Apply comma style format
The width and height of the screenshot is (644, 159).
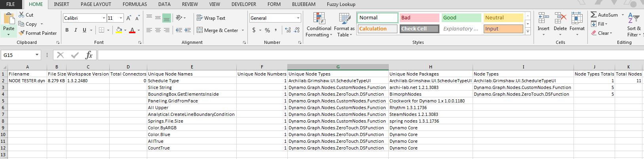pyautogui.click(x=276, y=30)
